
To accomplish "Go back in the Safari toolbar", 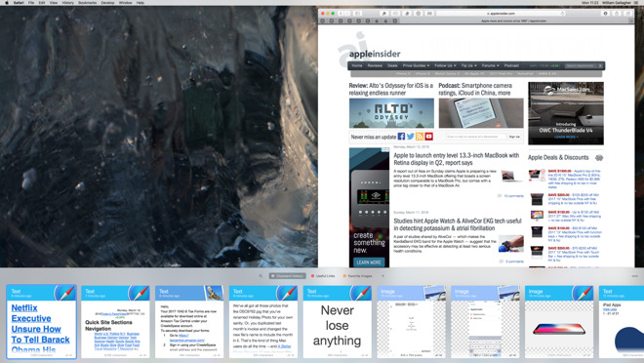I will [x=341, y=14].
